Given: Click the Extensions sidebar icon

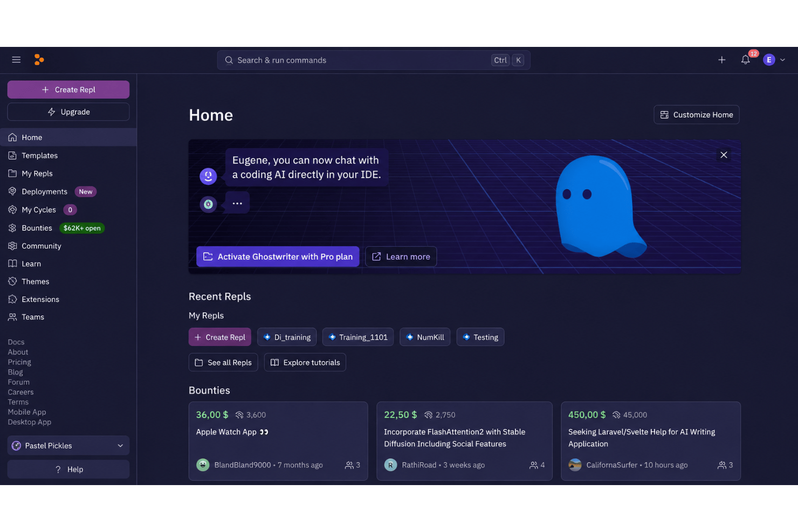Looking at the screenshot, I should click(x=12, y=299).
